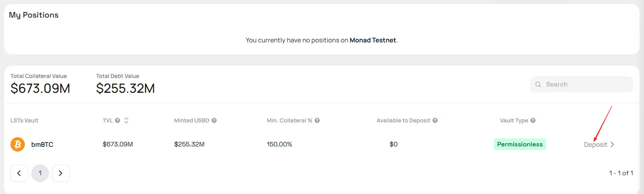This screenshot has height=194, width=644.
Task: Click the TVL help question-mark icon
Action: [117, 120]
